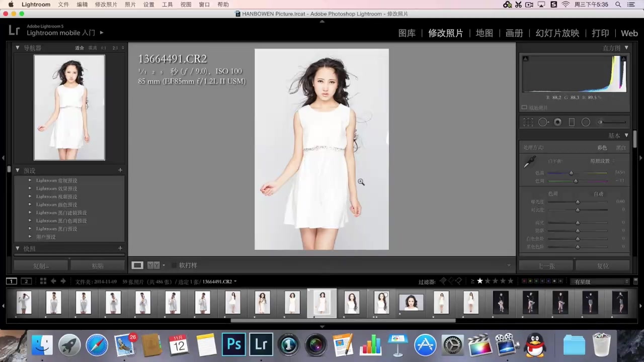Adjust the 对比度 contrast slider
This screenshot has height=362, width=644.
578,210
